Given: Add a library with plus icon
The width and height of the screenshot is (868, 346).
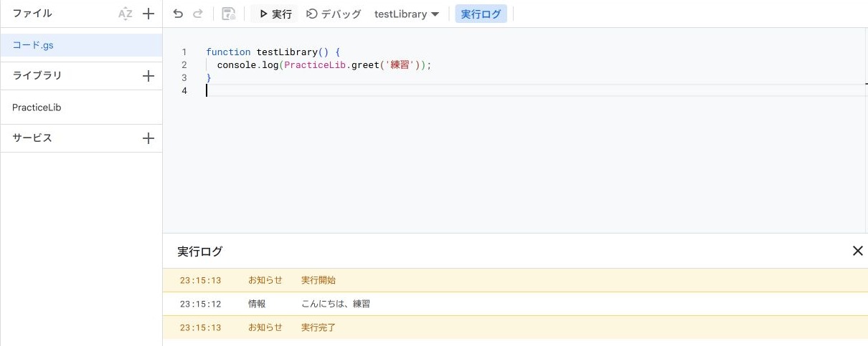Looking at the screenshot, I should 148,76.
